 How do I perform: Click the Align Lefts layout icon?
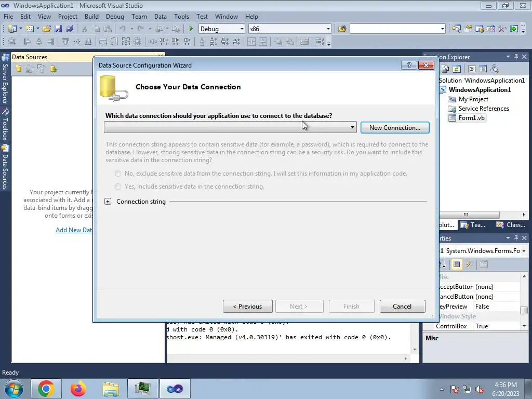coord(27,42)
